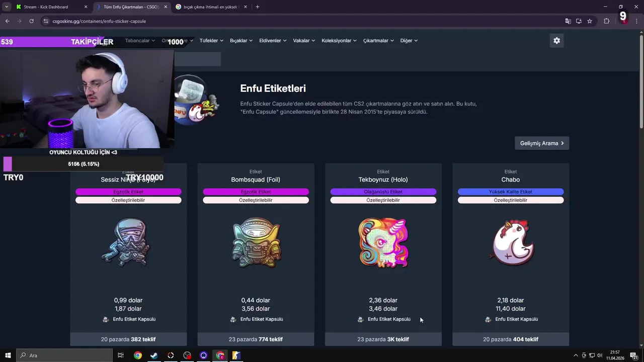Click the Bombsquad foil sticker image
Image resolution: width=644 pixels, height=362 pixels.
[x=256, y=242]
